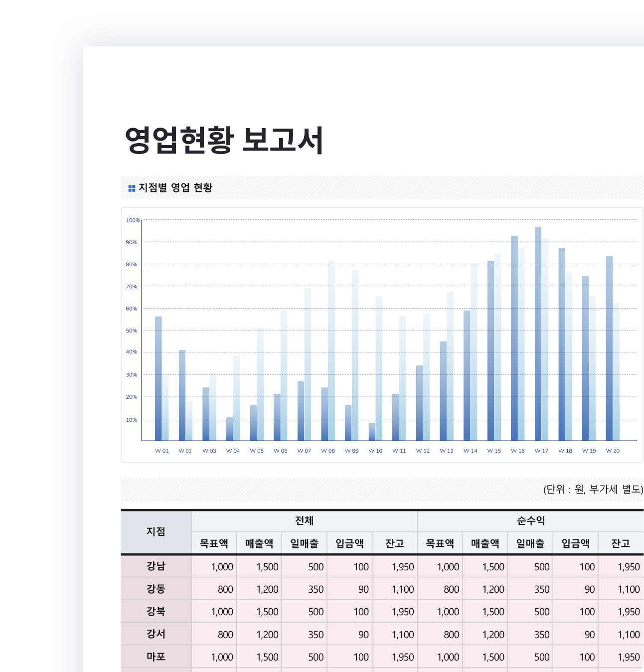
Task: Click the 강서 branch row label
Action: [x=156, y=634]
